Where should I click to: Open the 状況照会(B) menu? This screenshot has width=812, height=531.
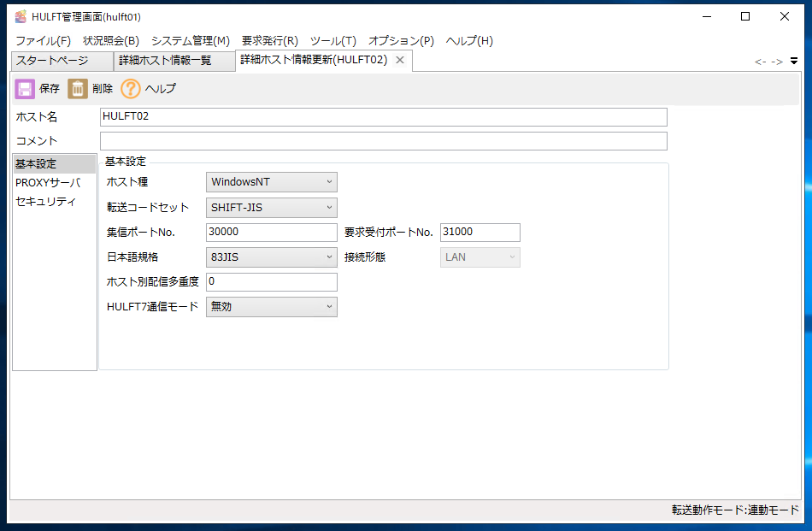click(x=111, y=41)
